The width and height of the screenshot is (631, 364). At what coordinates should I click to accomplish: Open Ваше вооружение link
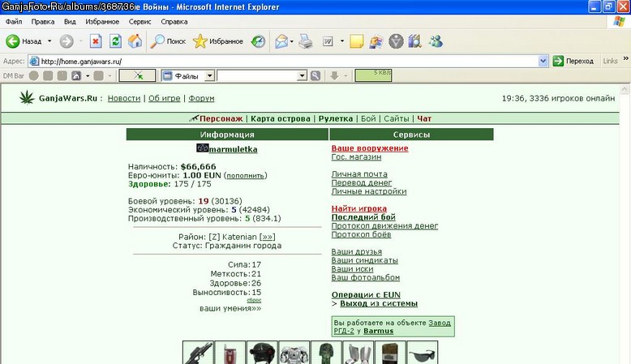click(370, 148)
